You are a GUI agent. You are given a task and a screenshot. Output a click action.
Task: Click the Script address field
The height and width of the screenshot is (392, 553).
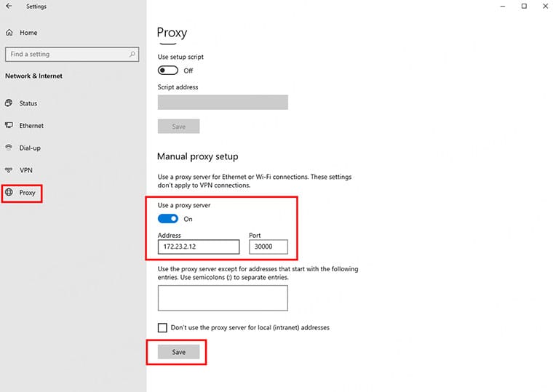point(223,102)
